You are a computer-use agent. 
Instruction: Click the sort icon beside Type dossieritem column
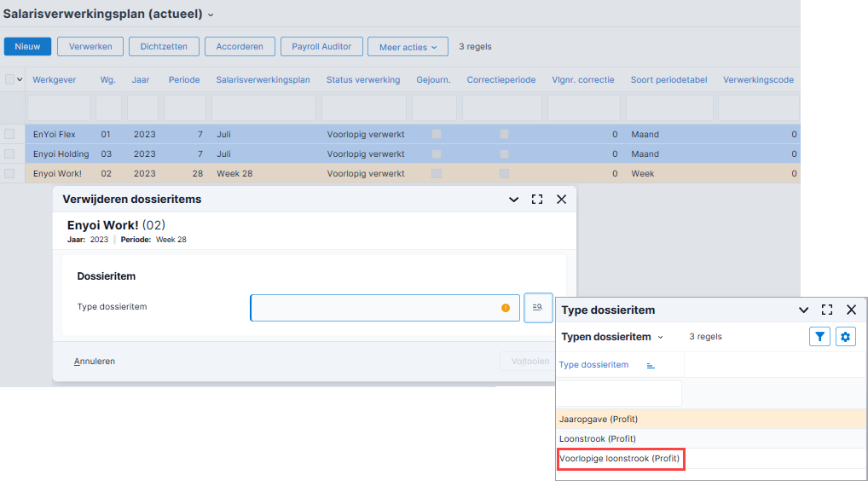pos(651,365)
